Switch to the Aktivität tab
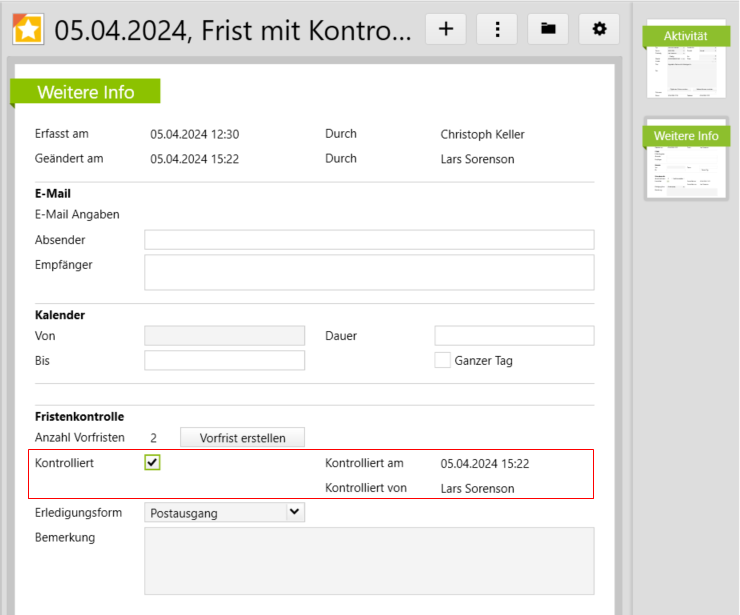The image size is (740, 615). pos(685,36)
